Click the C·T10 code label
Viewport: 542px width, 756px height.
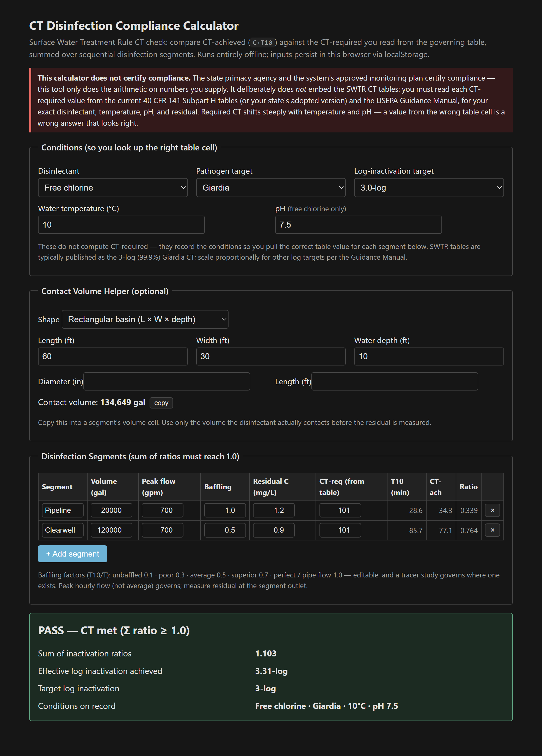[x=262, y=43]
